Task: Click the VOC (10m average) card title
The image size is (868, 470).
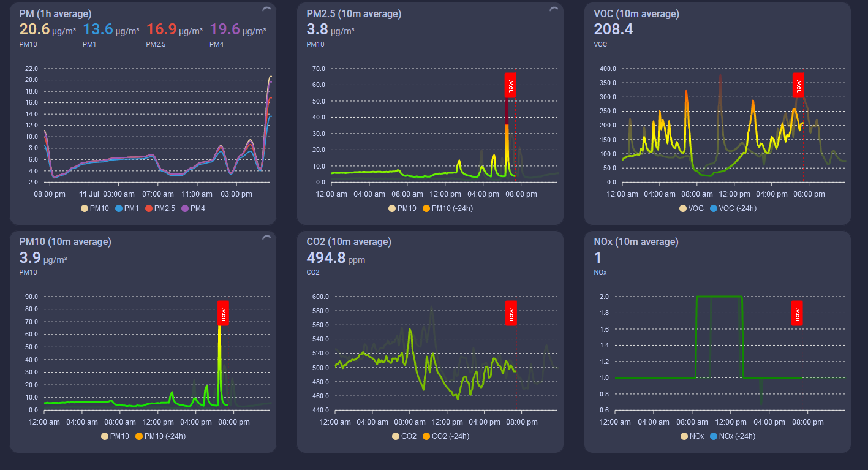Action: pyautogui.click(x=636, y=13)
